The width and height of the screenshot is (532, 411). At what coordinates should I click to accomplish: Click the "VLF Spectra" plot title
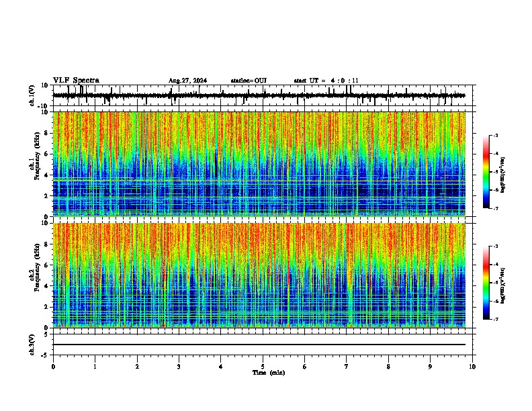pos(76,81)
